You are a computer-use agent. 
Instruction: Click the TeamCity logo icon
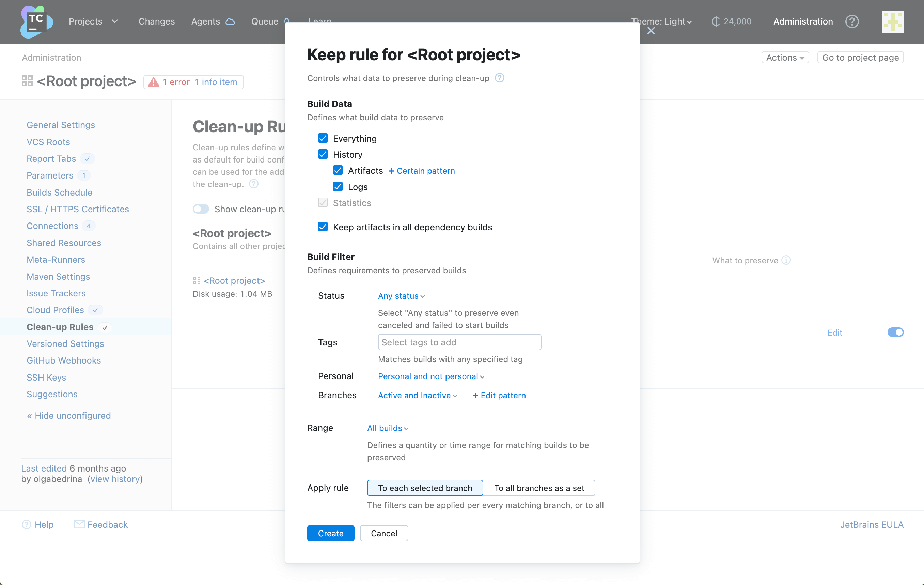point(36,21)
